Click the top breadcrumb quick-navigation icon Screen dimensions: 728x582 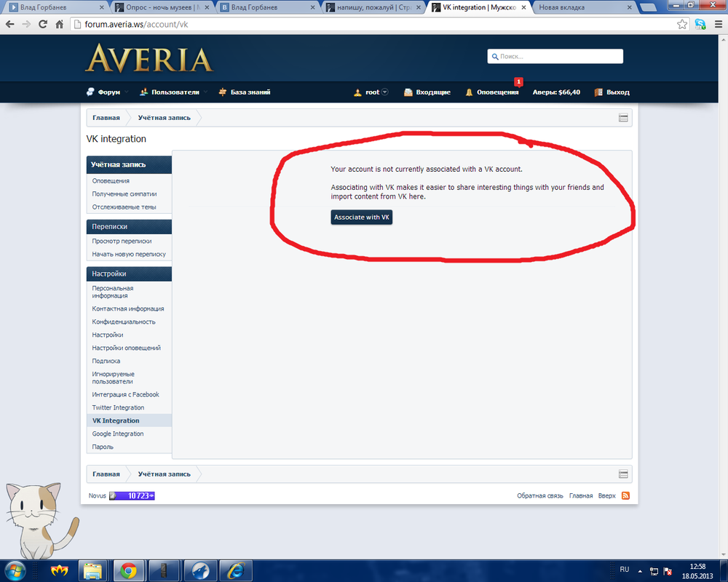623,118
